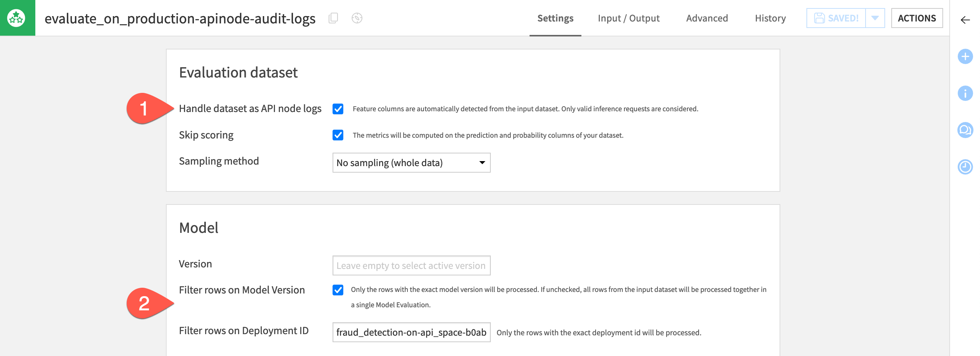This screenshot has width=980, height=356.
Task: Click the Filter rows on Deployment ID field
Action: (x=411, y=332)
